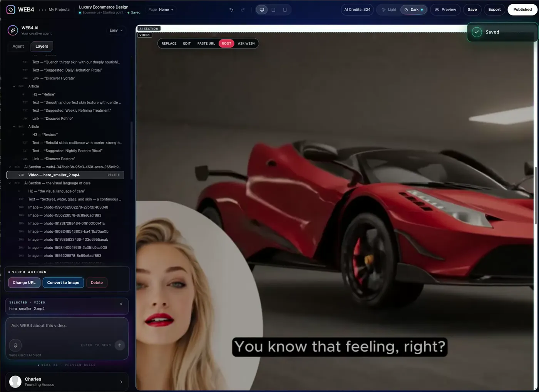The width and height of the screenshot is (539, 392).
Task: Switch to the Layers tab
Action: click(x=42, y=46)
